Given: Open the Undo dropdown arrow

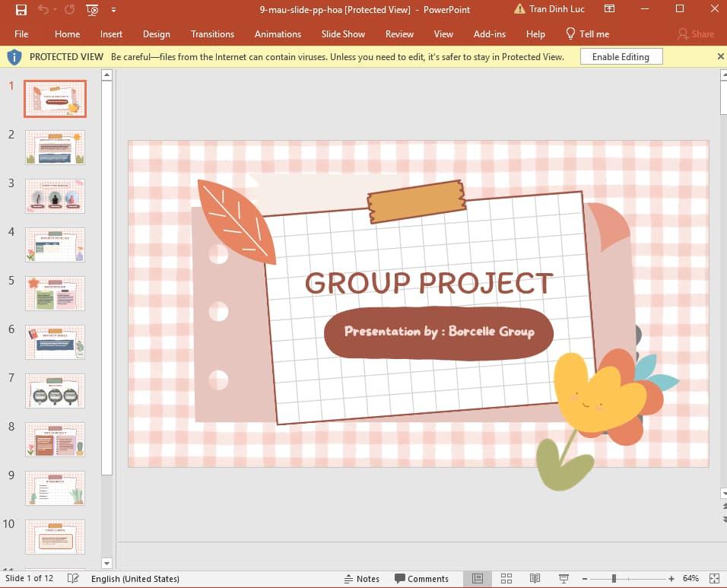Looking at the screenshot, I should tap(54, 10).
